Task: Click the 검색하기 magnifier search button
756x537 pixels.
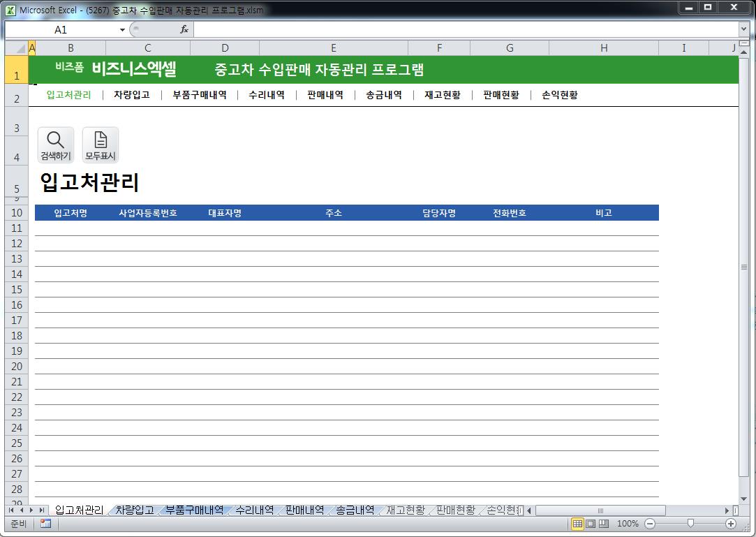Action: click(x=56, y=145)
